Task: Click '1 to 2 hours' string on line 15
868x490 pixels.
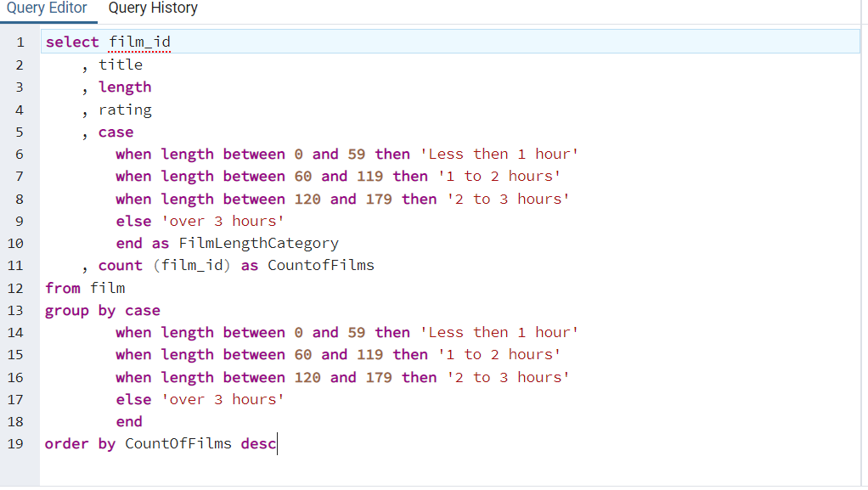Action: coord(499,354)
